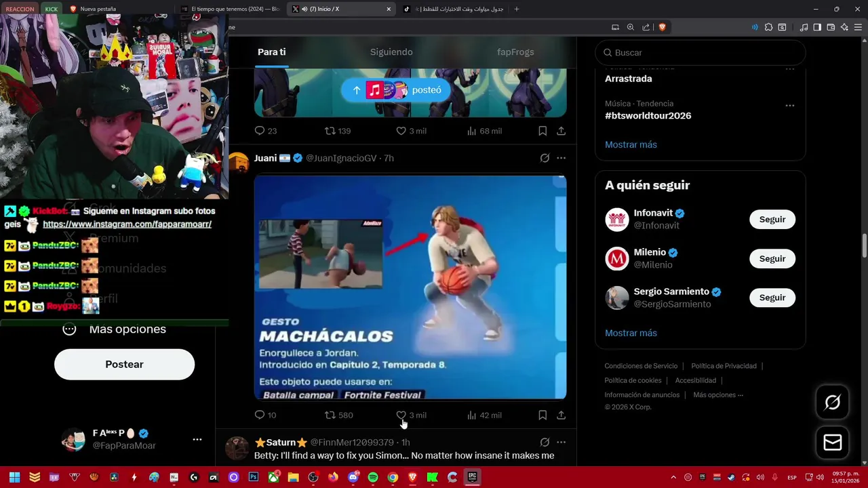Close the Inicio / X browser tab
The width and height of the screenshot is (868, 488).
[389, 9]
